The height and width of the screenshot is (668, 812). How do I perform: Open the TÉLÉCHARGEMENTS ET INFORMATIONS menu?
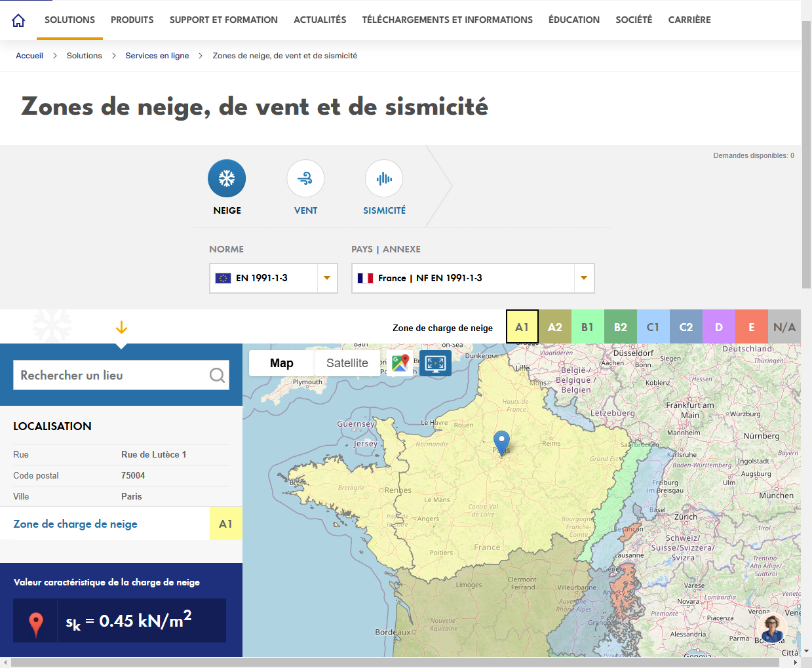tap(448, 20)
